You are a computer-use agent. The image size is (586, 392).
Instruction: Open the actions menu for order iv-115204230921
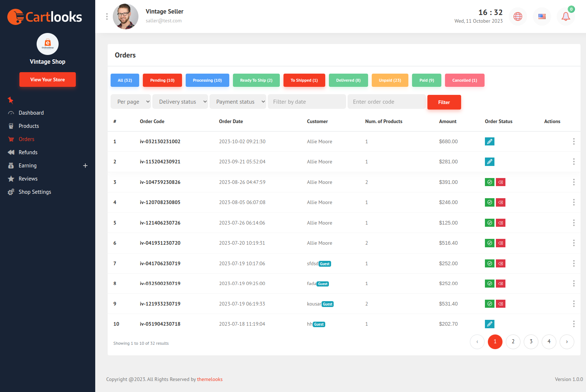574,162
